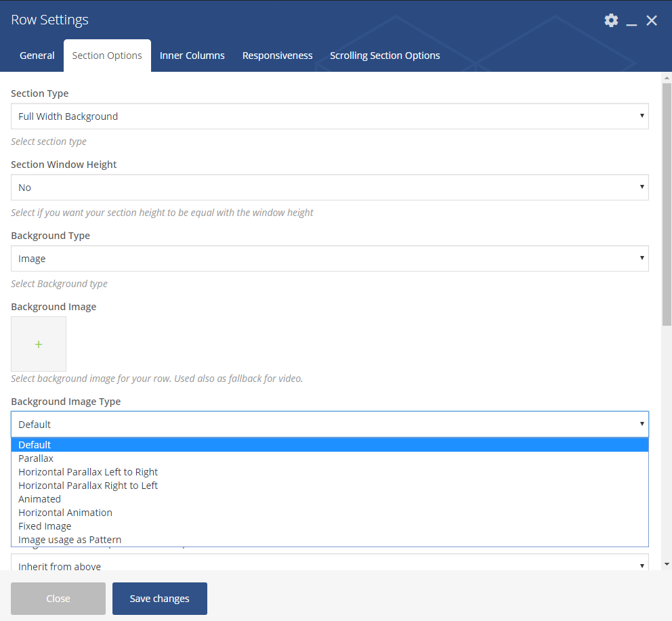Screen dimensions: 672x621
Task: Open the Inner Columns tab
Action: click(192, 56)
